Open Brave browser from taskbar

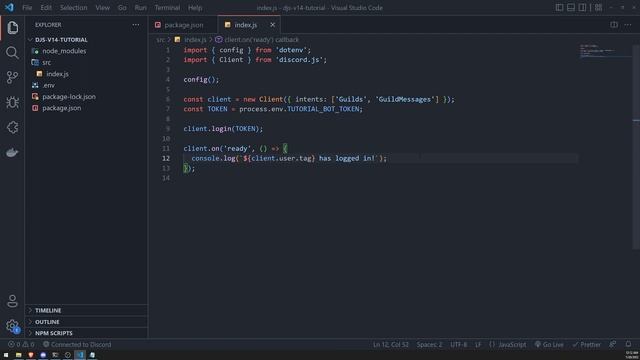[31, 355]
